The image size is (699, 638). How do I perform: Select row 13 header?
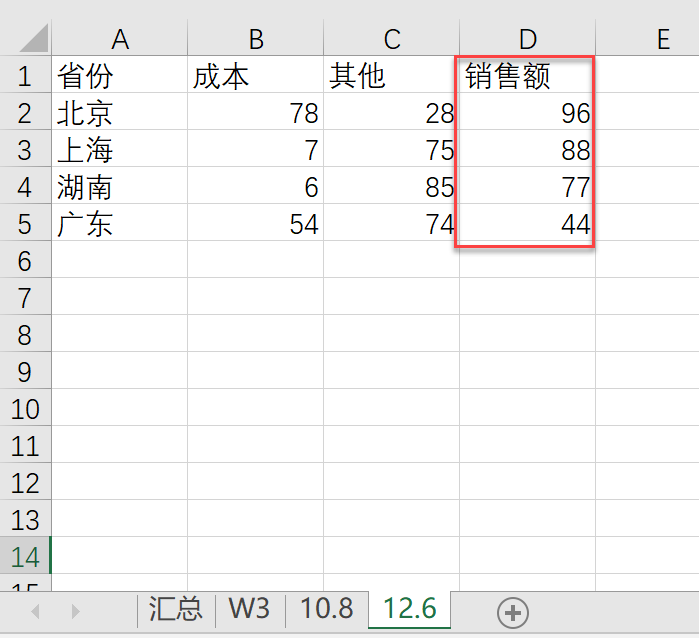coord(25,519)
